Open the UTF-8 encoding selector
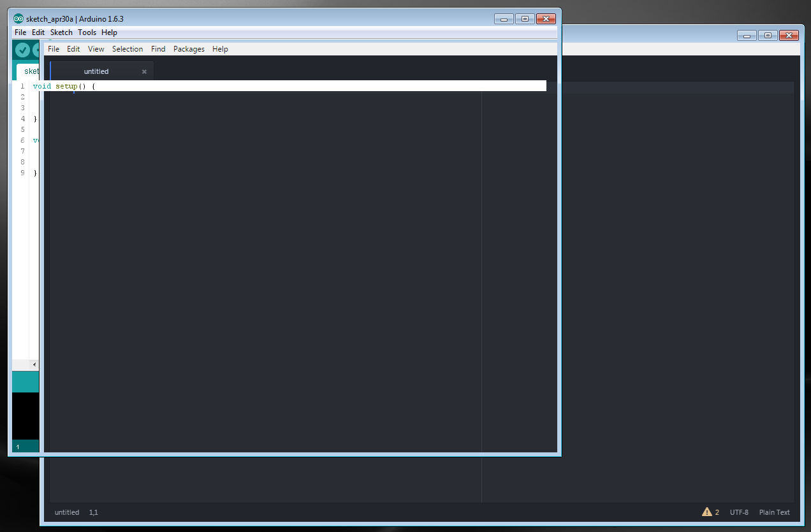Viewport: 811px width, 532px height. 739,512
